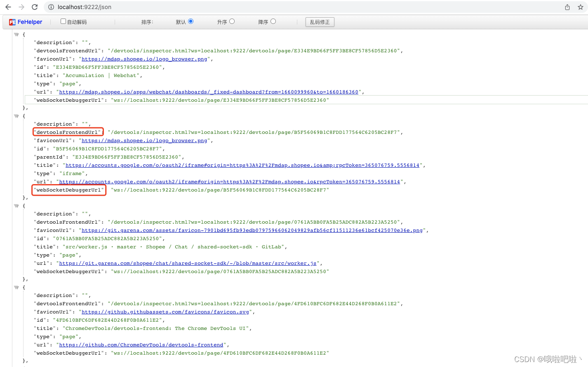Image resolution: width=588 pixels, height=367 pixels.
Task: Click the parentId value in second object
Action: [x=127, y=157]
